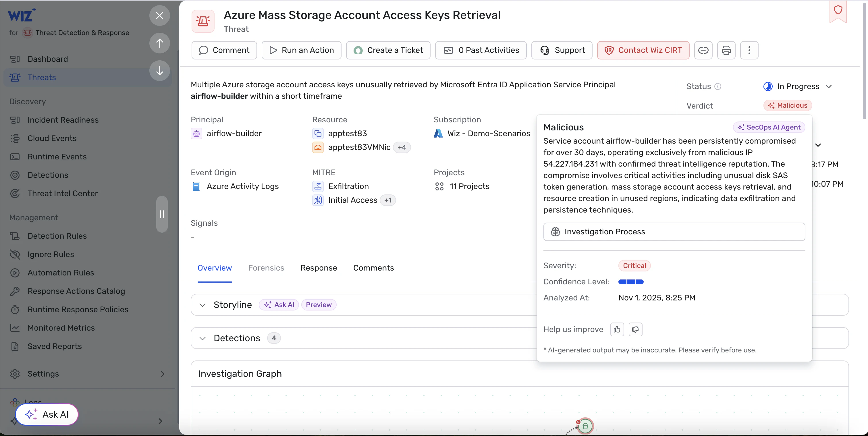Go to next threat with down arrow
This screenshot has width=868, height=436.
click(159, 70)
